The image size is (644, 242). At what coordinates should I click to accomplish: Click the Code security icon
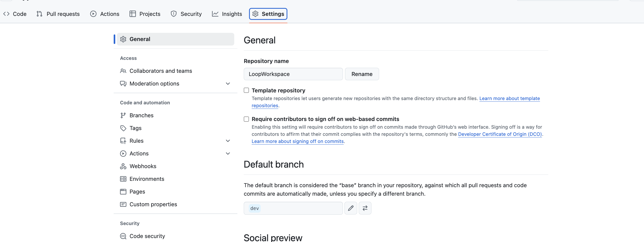[123, 236]
